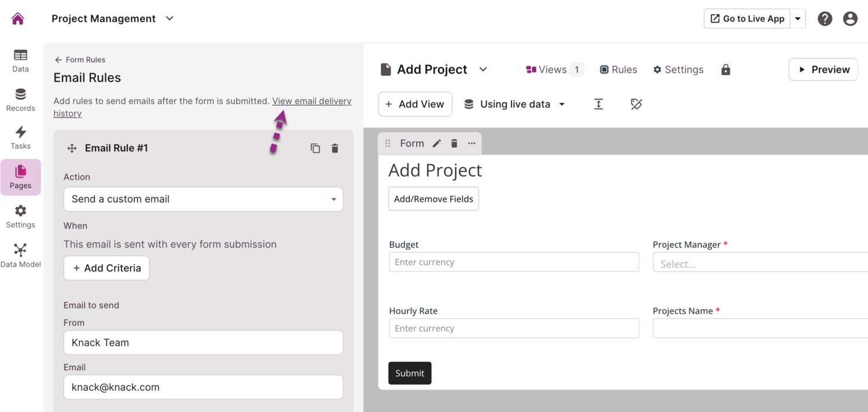This screenshot has width=868, height=412.
Task: Switch to the Rules tab
Action: coord(618,69)
